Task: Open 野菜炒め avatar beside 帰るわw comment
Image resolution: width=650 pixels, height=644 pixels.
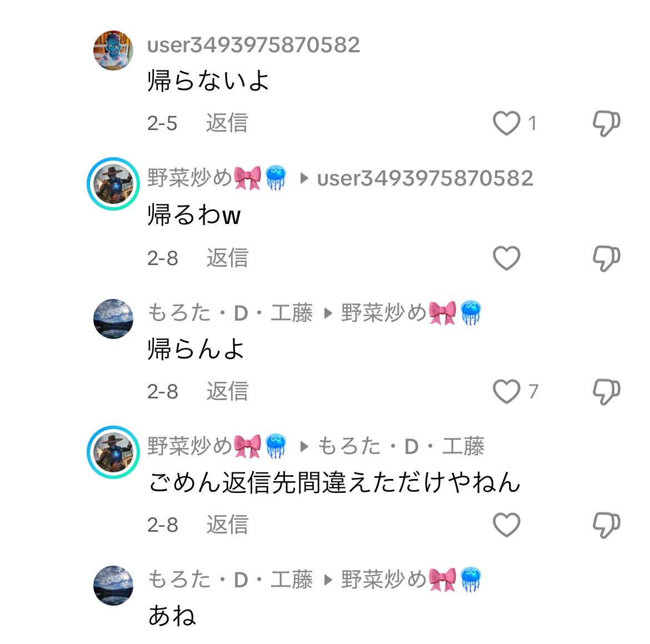Action: click(113, 184)
